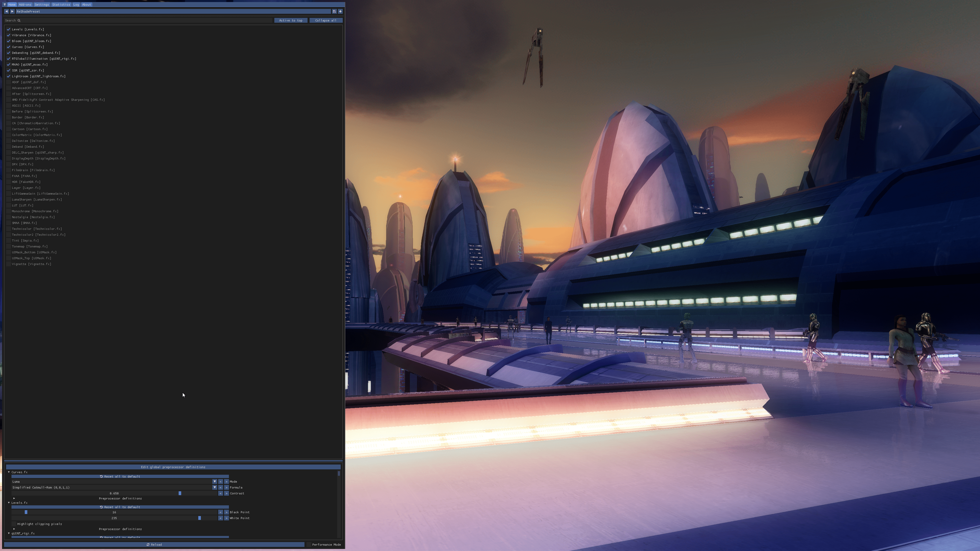Click the Reload button
This screenshot has width=980, height=551.
tap(154, 545)
